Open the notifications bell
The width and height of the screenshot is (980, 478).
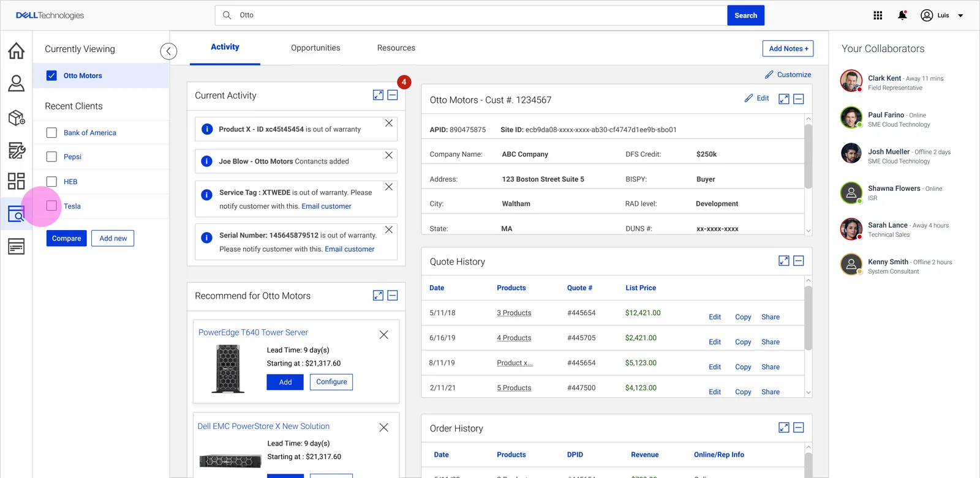(902, 15)
